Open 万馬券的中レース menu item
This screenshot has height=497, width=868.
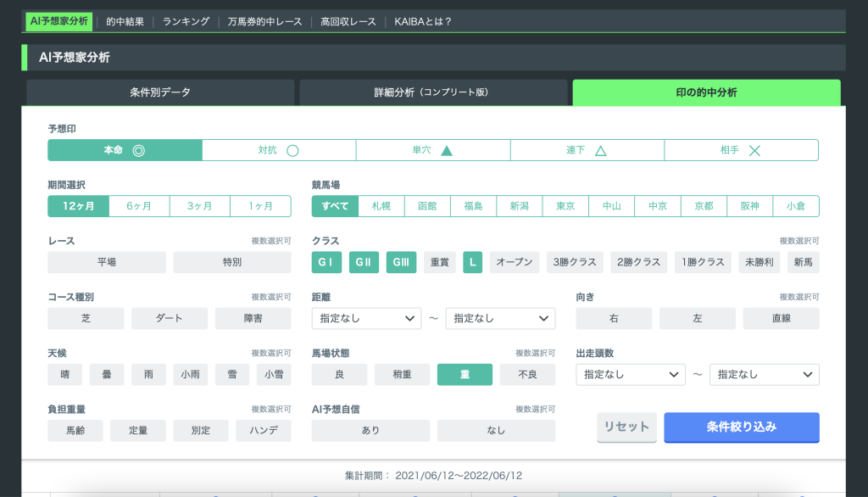(264, 21)
